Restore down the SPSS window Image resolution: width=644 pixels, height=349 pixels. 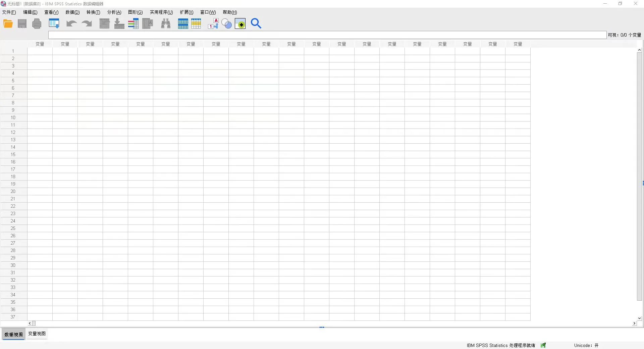point(620,4)
